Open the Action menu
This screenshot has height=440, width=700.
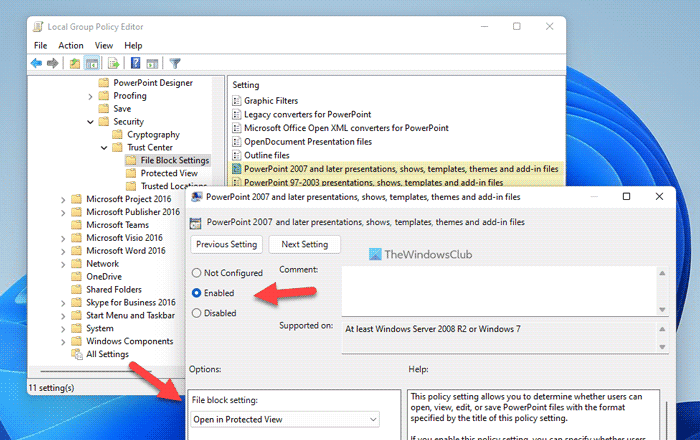(x=71, y=46)
